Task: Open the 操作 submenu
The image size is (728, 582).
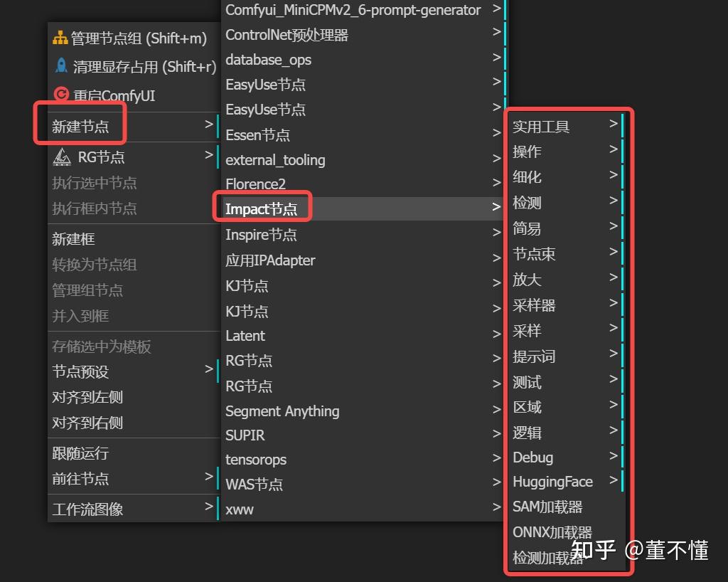Action: pos(566,152)
